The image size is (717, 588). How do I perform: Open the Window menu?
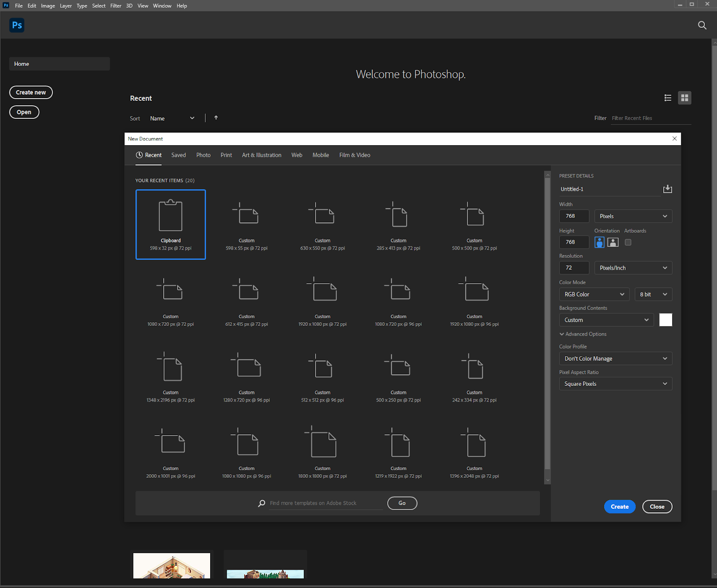(x=162, y=6)
